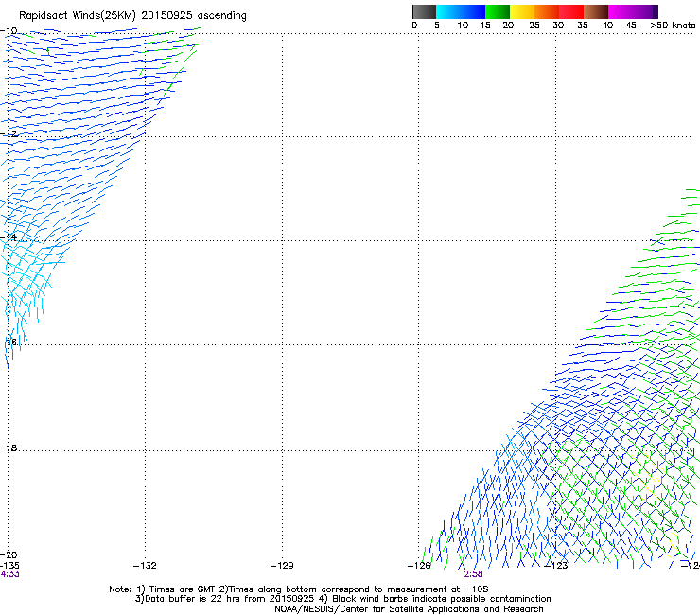This screenshot has height=615, width=700.
Task: Click the -129 longitude axis label
Action: point(282,566)
